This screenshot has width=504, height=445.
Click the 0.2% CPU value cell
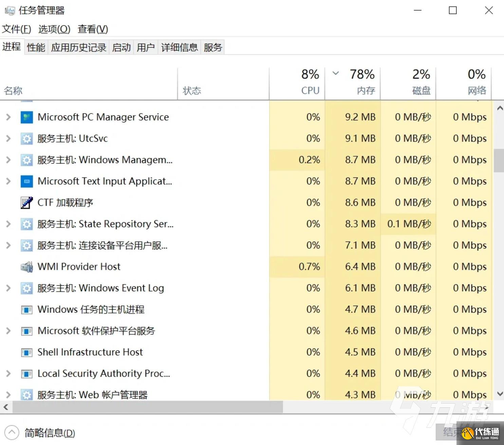click(309, 160)
